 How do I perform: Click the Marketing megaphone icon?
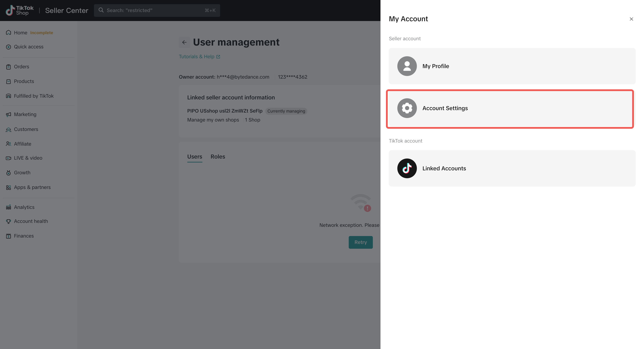pyautogui.click(x=9, y=115)
